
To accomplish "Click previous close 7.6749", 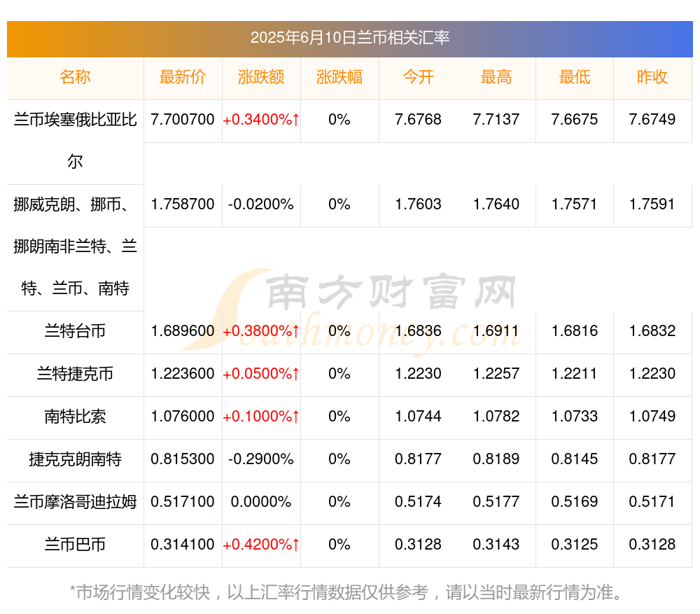I will pyautogui.click(x=652, y=120).
